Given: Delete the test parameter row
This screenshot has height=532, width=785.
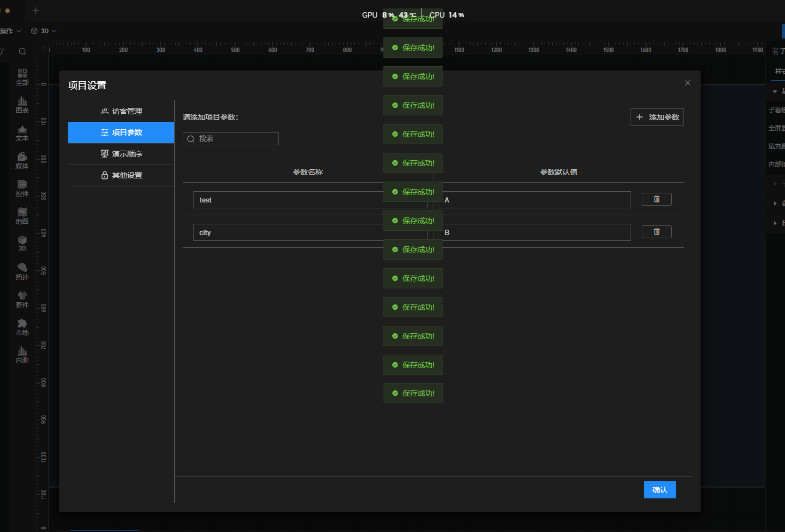Looking at the screenshot, I should [656, 199].
